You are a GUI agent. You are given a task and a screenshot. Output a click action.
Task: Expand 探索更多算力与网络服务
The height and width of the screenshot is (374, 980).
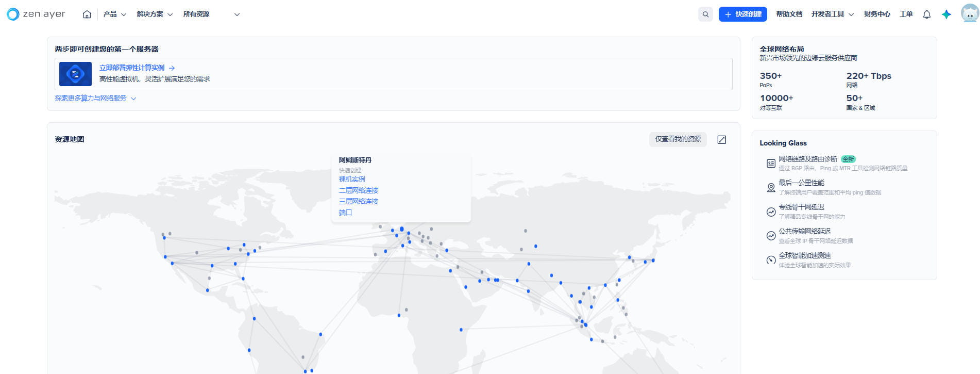point(95,98)
